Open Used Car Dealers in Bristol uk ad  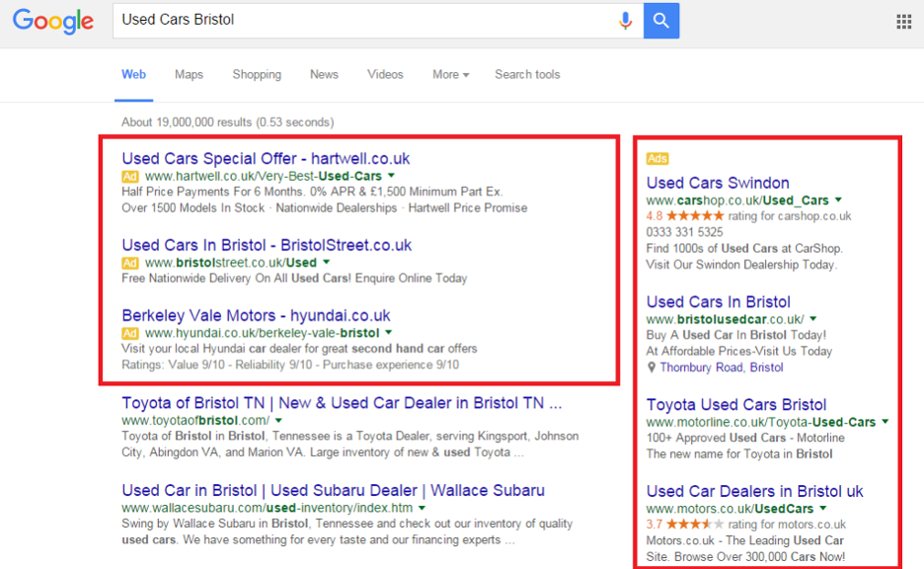click(754, 491)
